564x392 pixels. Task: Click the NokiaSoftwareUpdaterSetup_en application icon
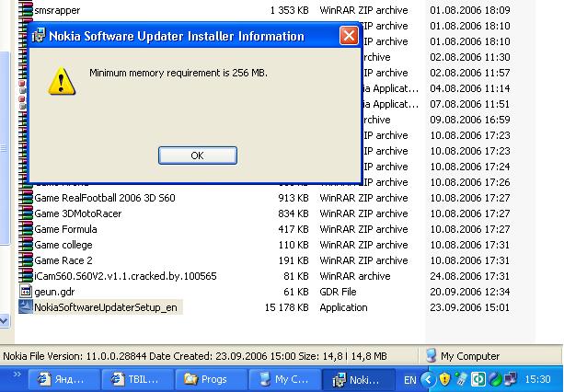tap(26, 307)
